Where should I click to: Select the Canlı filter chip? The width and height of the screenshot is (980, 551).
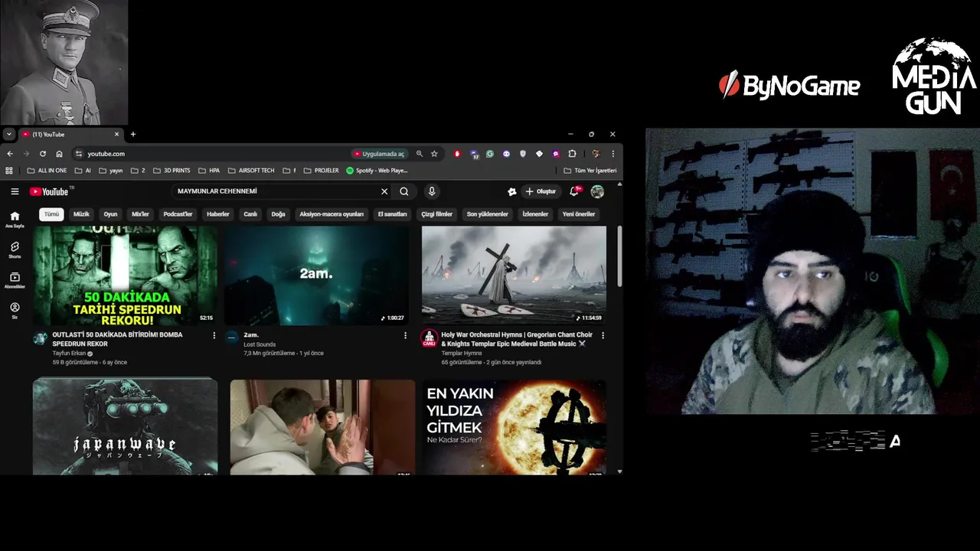click(250, 214)
